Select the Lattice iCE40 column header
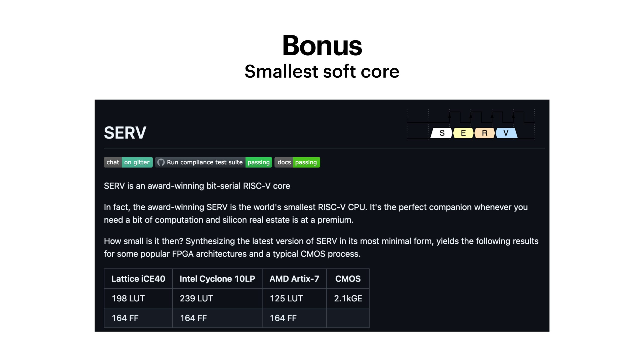The height and width of the screenshot is (362, 644). [138, 279]
